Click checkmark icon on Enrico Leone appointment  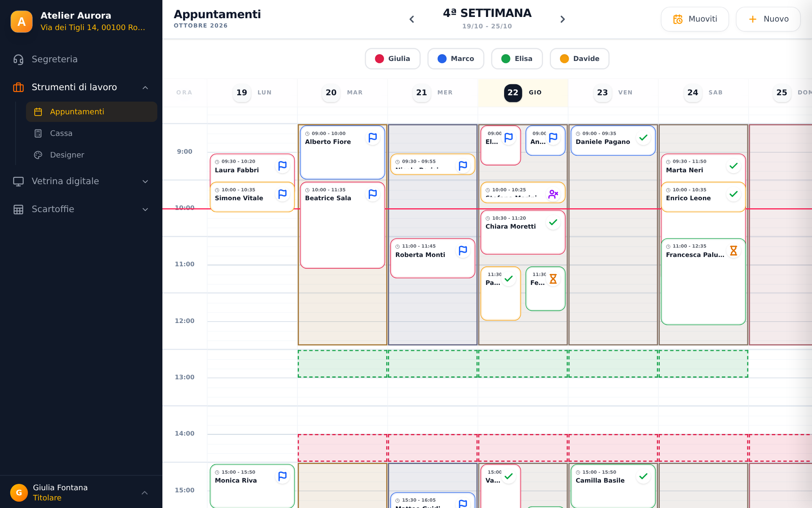click(x=734, y=194)
